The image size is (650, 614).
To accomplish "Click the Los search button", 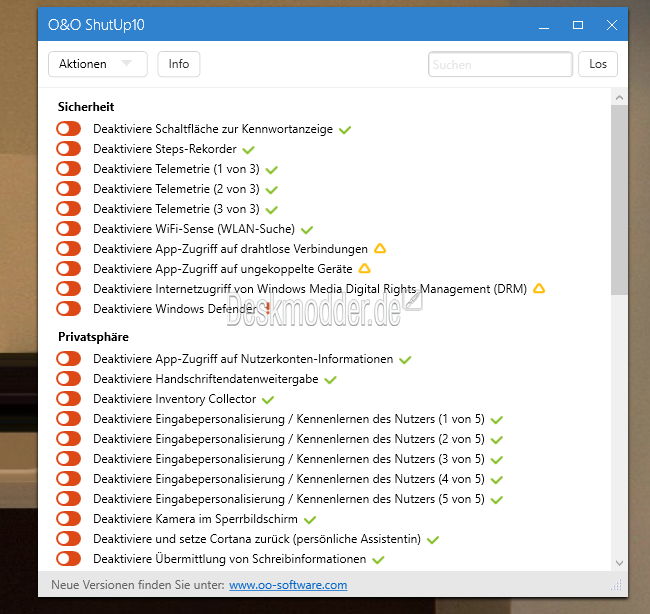I will 598,64.
